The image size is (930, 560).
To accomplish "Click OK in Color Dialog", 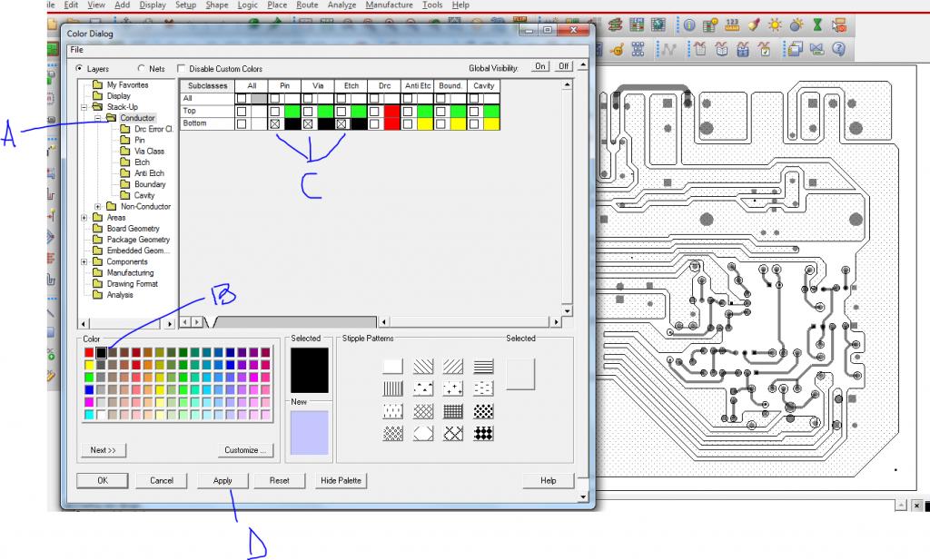I will (103, 481).
